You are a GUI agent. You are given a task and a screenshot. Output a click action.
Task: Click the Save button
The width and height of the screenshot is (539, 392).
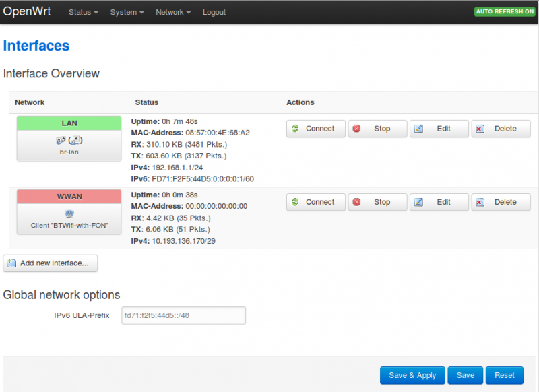coord(465,375)
